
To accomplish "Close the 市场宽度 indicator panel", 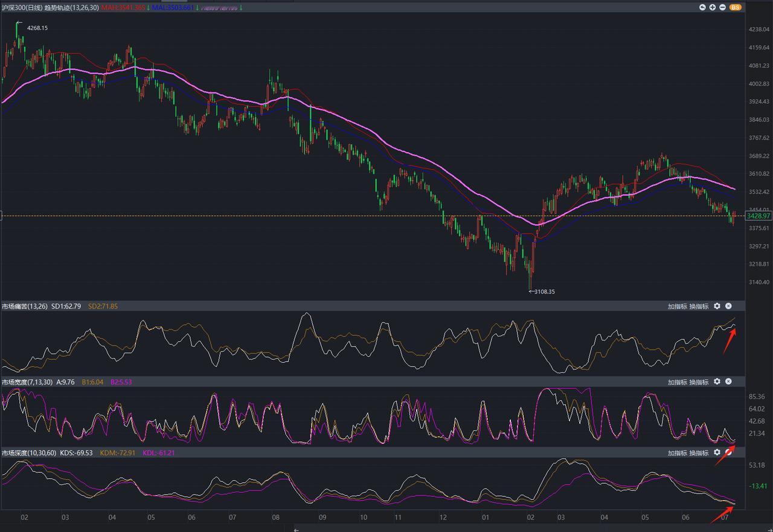I will pos(728,382).
